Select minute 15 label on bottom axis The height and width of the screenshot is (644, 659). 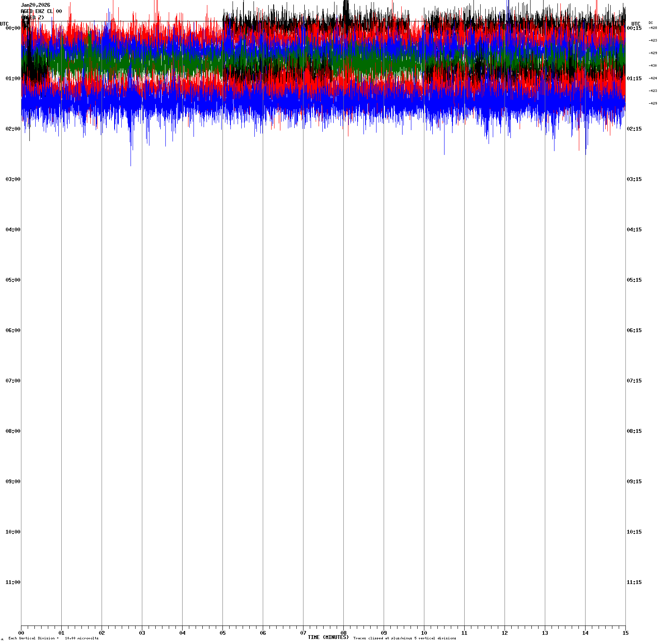(x=625, y=633)
